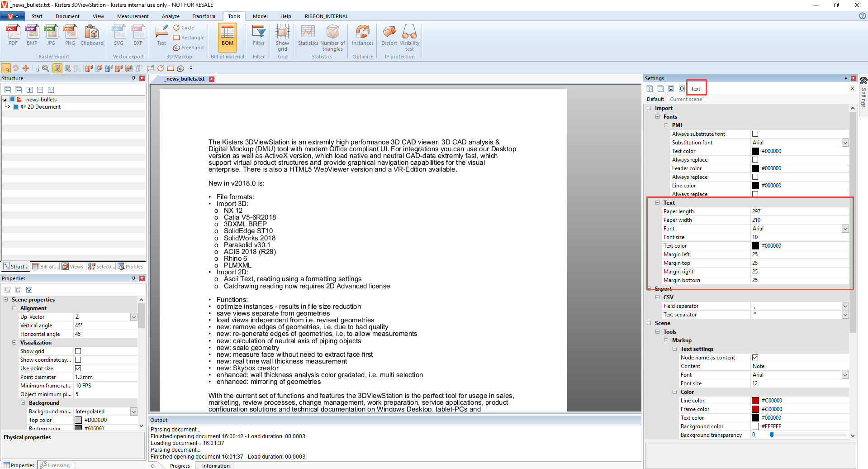Enable Show grid in Properties
This screenshot has height=469, width=868.
point(78,351)
